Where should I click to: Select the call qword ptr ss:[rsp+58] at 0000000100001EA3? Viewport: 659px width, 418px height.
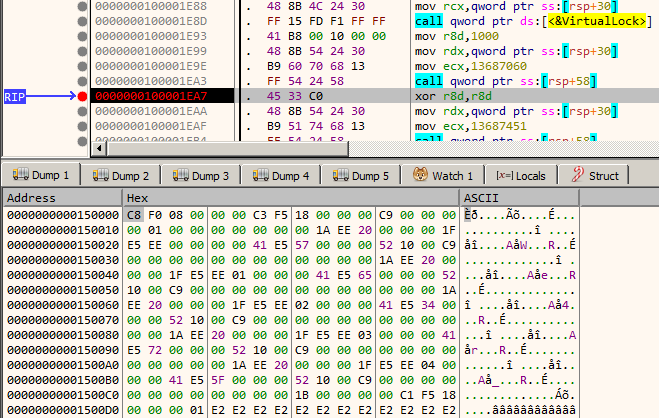pos(506,81)
